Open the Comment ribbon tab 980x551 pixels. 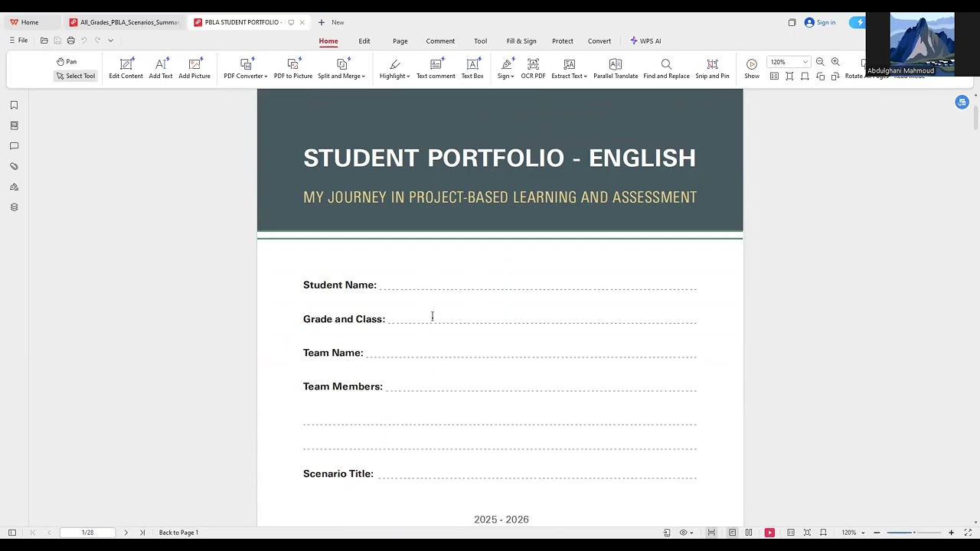pyautogui.click(x=440, y=41)
